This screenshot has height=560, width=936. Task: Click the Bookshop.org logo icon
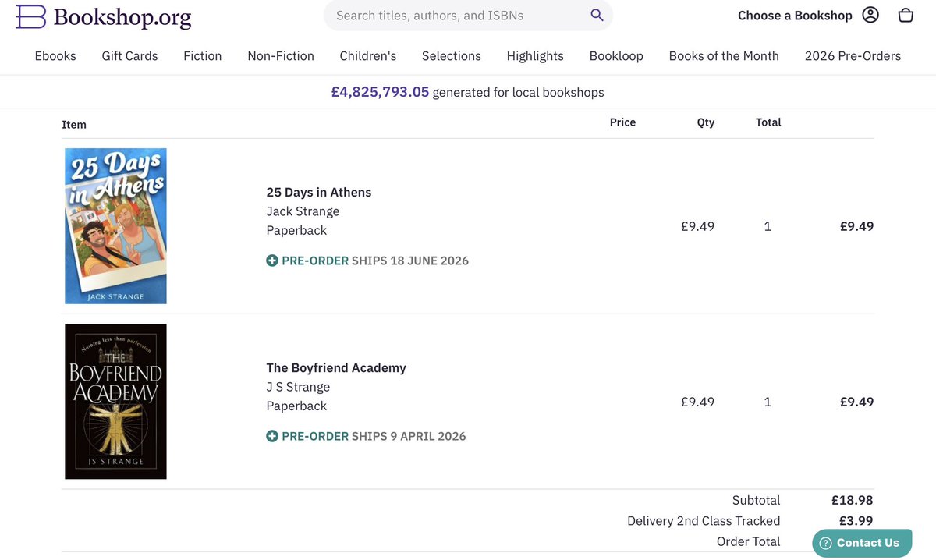tap(30, 16)
